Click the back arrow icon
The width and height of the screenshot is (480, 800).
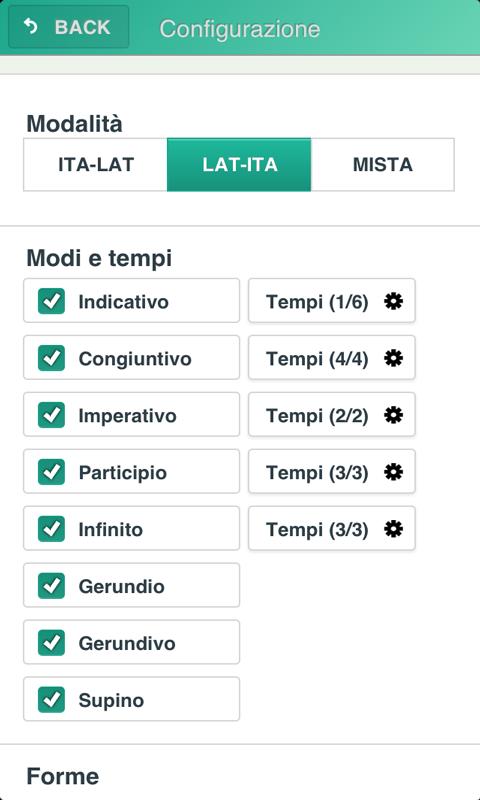(x=31, y=26)
